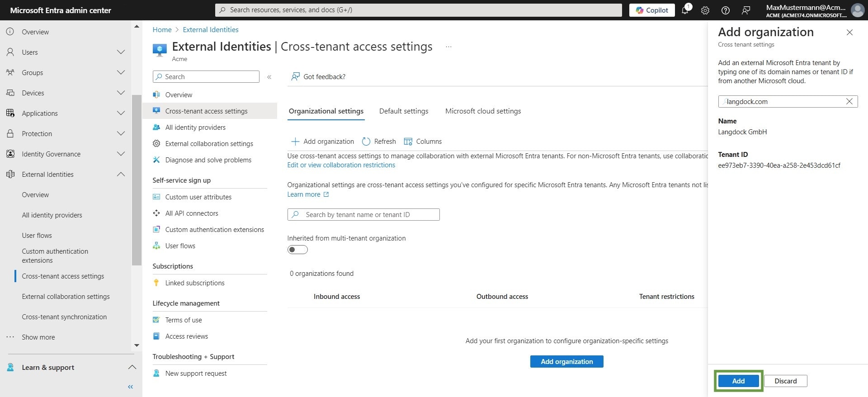Expand the Devices section chevron

(x=121, y=93)
